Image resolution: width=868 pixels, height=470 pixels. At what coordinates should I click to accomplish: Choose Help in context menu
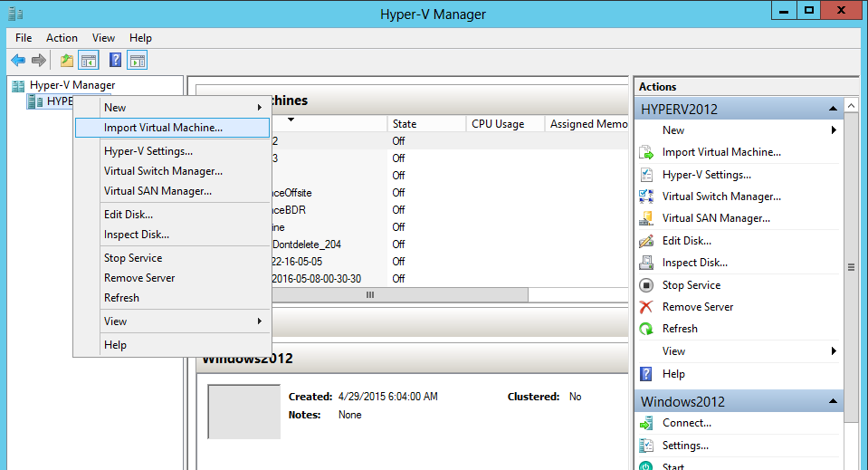coord(172,345)
